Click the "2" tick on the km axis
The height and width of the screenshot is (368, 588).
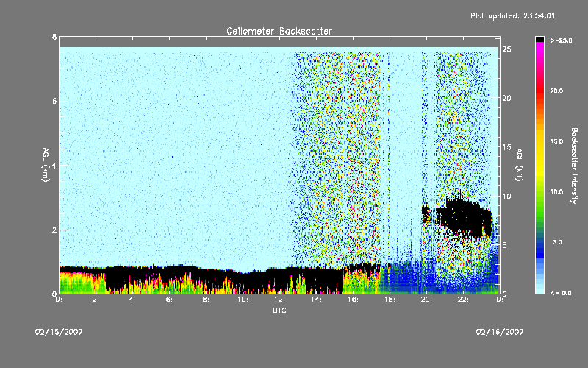(x=54, y=230)
